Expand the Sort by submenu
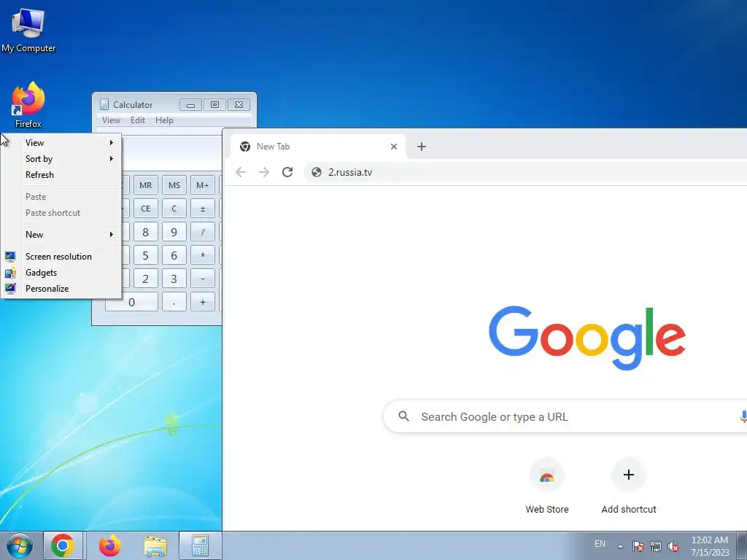This screenshot has height=560, width=747. tap(61, 159)
